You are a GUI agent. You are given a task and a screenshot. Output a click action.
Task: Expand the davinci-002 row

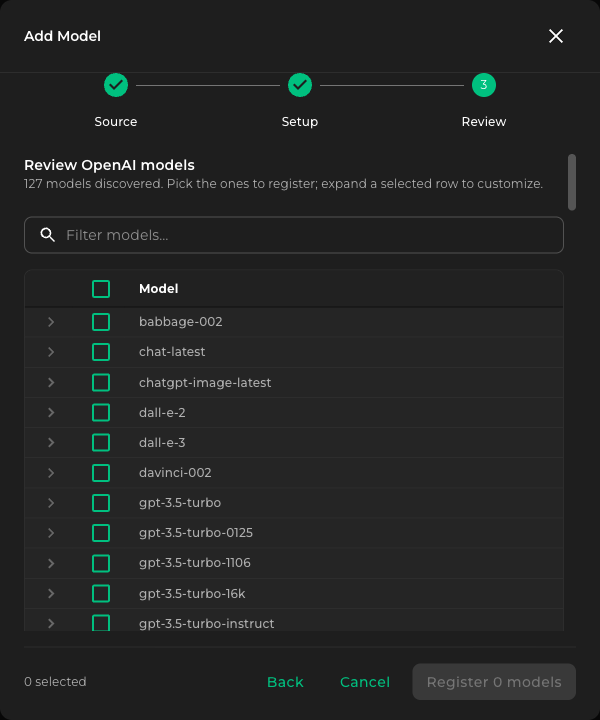[51, 472]
